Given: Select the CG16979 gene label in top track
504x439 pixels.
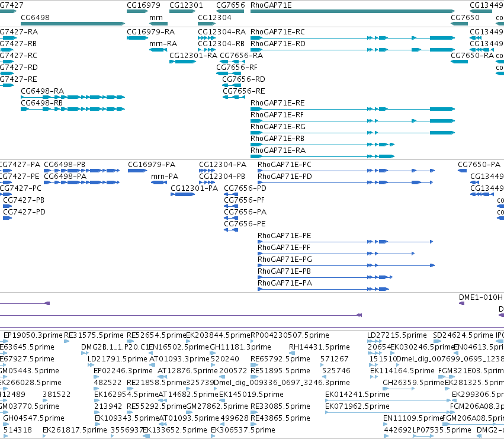Looking at the screenshot, I should (143, 5).
